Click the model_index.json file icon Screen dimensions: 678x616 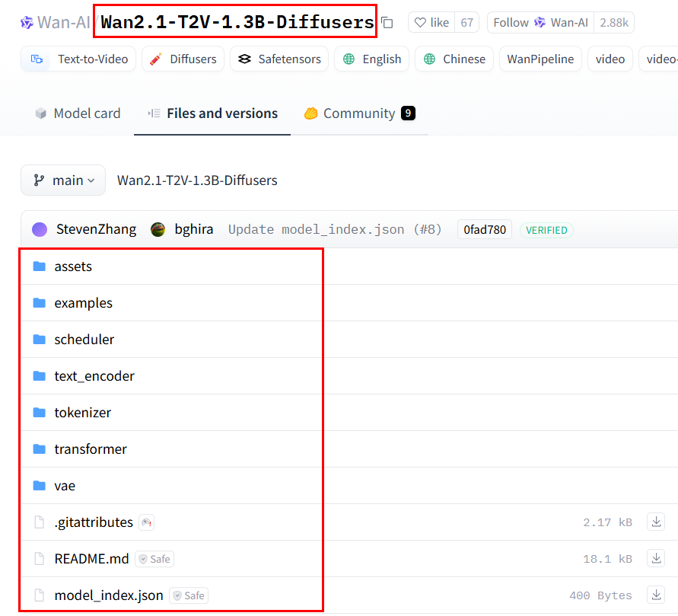(x=40, y=595)
